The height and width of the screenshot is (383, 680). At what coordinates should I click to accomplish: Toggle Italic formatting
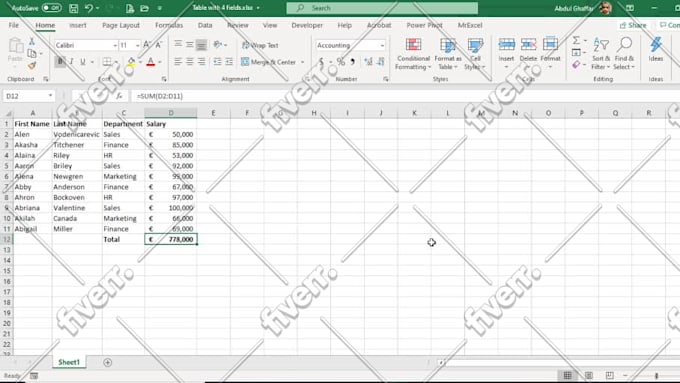[x=72, y=62]
